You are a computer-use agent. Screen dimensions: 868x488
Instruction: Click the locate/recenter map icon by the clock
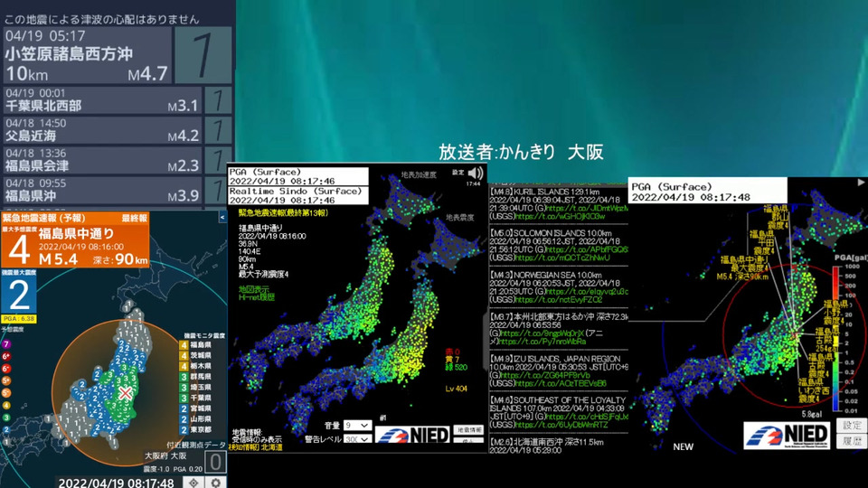(193, 483)
